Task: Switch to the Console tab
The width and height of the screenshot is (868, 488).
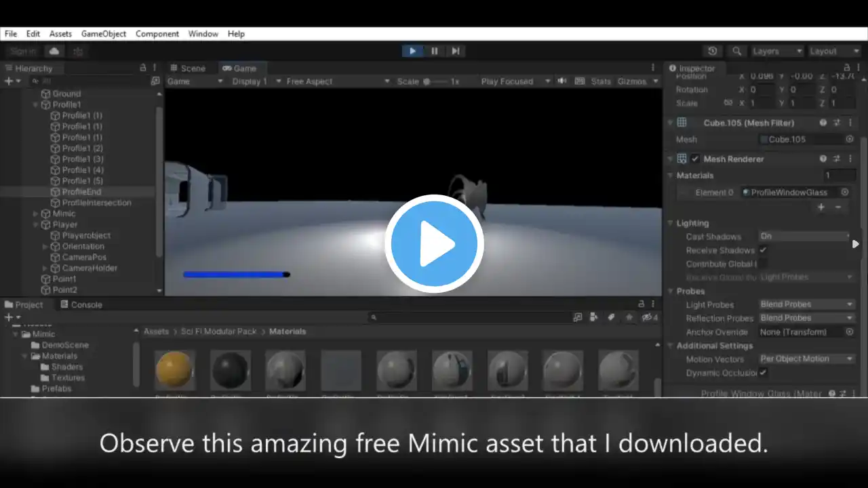Action: coord(80,305)
